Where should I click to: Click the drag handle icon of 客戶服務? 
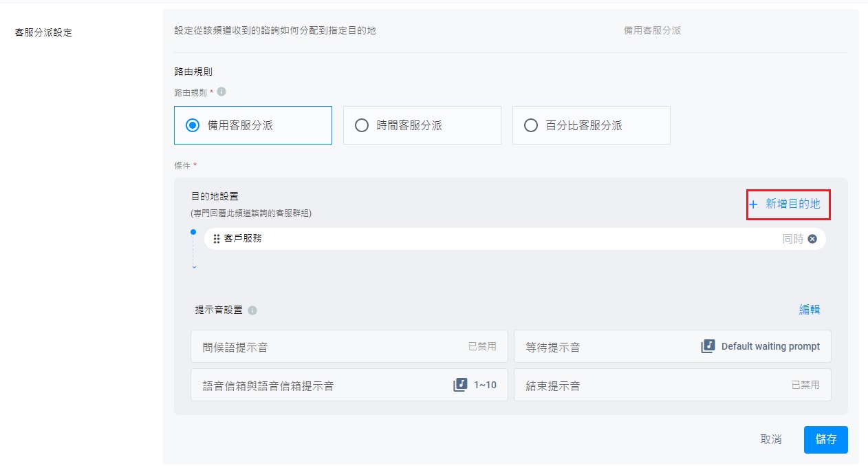[x=217, y=239]
